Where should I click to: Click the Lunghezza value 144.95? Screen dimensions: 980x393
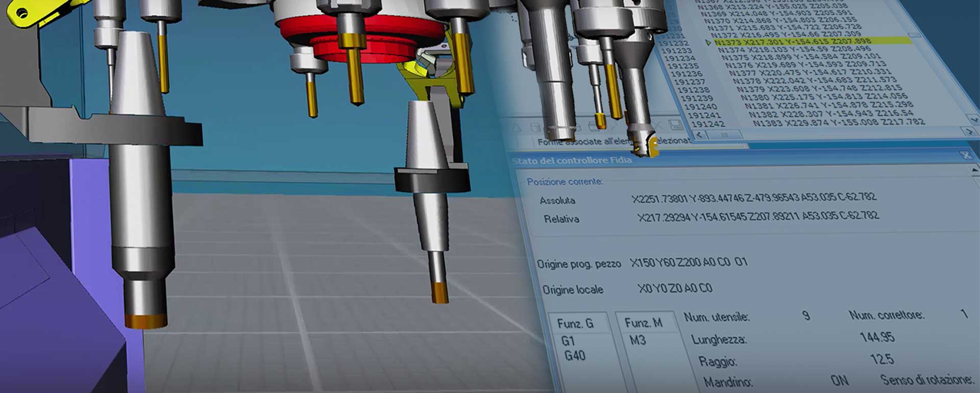877,337
